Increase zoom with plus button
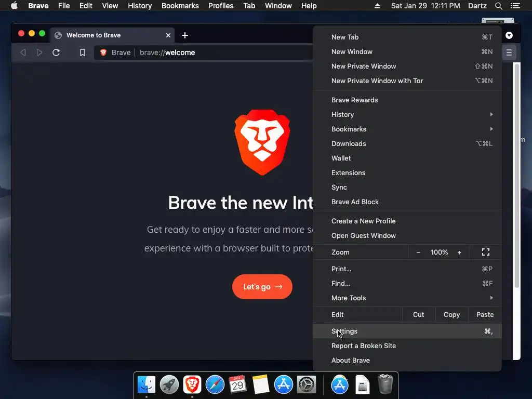 [x=459, y=252]
